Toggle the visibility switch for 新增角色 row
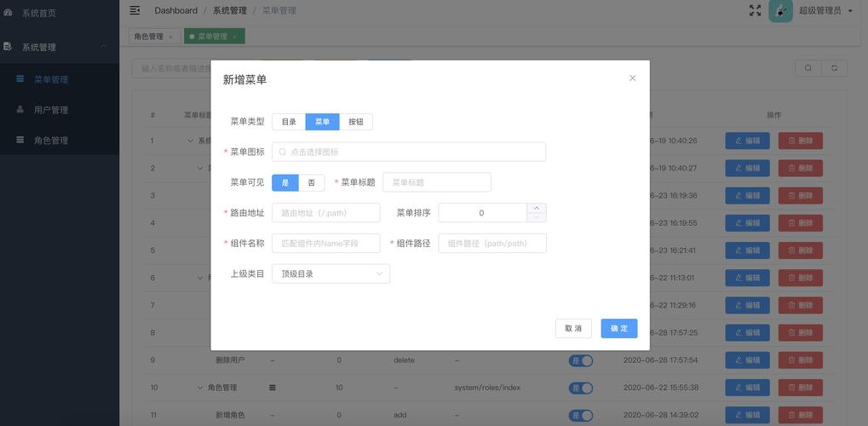 581,416
